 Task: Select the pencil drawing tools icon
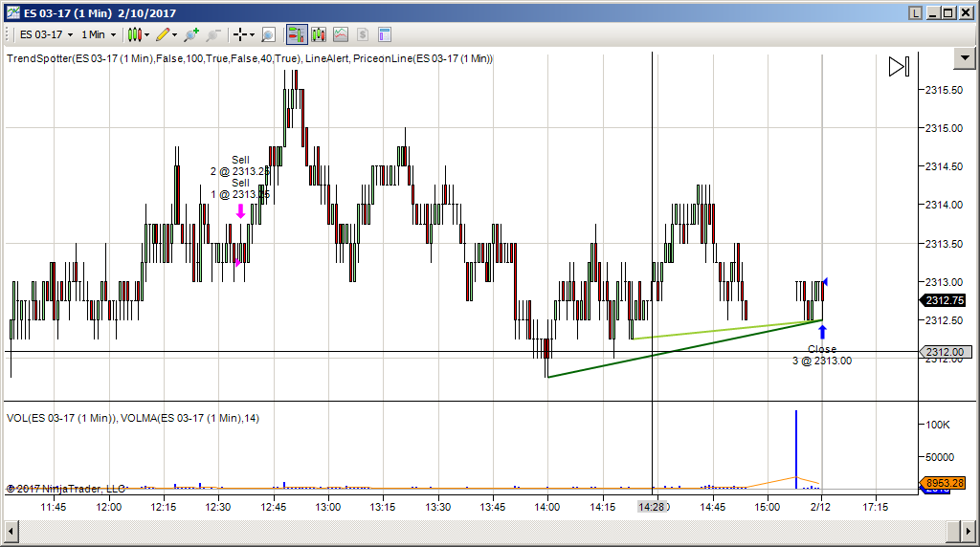[x=163, y=35]
